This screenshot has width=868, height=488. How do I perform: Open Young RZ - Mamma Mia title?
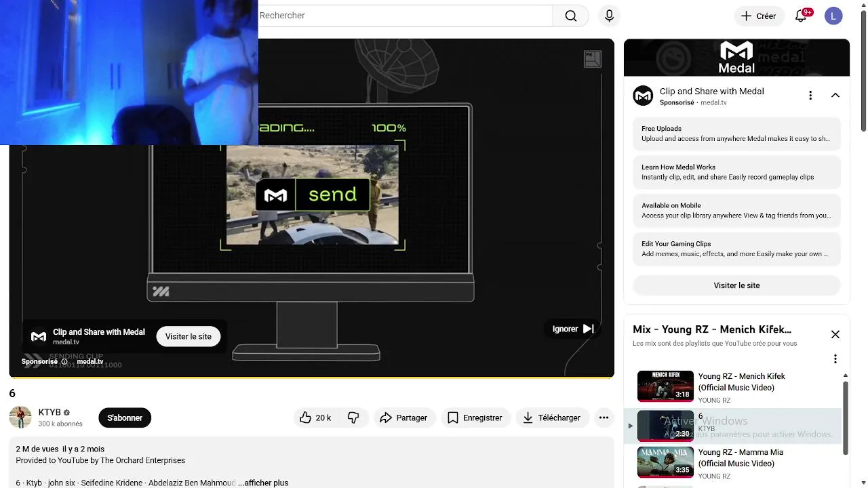[741, 457]
